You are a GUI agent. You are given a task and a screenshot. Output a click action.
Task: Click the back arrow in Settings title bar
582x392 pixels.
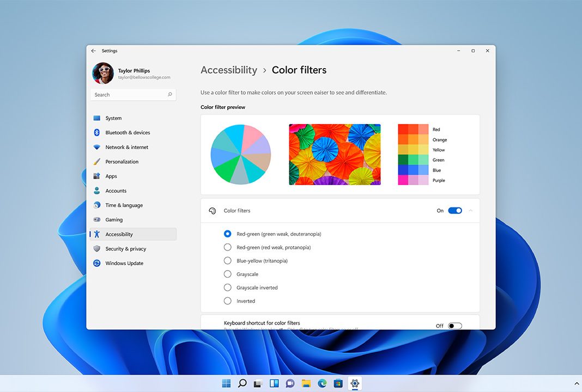pyautogui.click(x=94, y=51)
